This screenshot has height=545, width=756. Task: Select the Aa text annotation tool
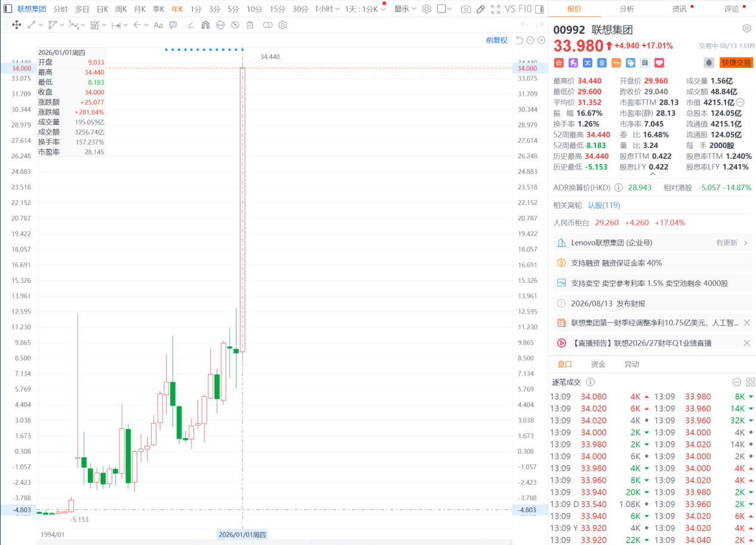[158, 25]
